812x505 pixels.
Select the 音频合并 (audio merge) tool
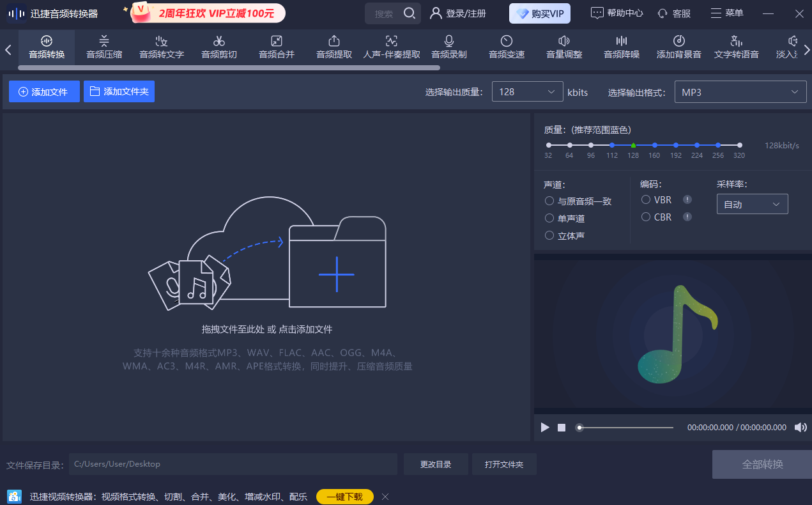click(276, 47)
